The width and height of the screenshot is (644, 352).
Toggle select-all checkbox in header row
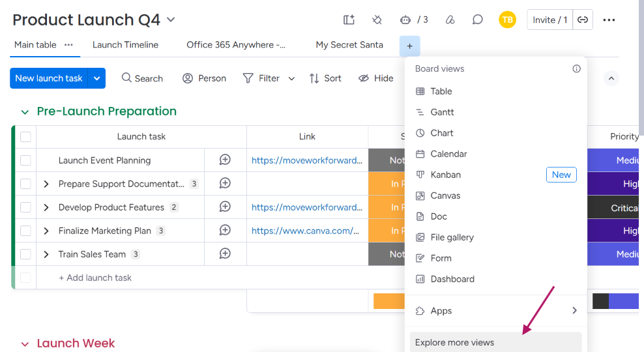click(25, 137)
